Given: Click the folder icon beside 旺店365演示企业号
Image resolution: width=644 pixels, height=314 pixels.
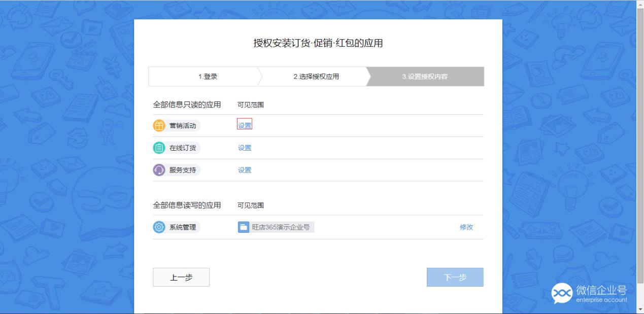Looking at the screenshot, I should tap(244, 227).
